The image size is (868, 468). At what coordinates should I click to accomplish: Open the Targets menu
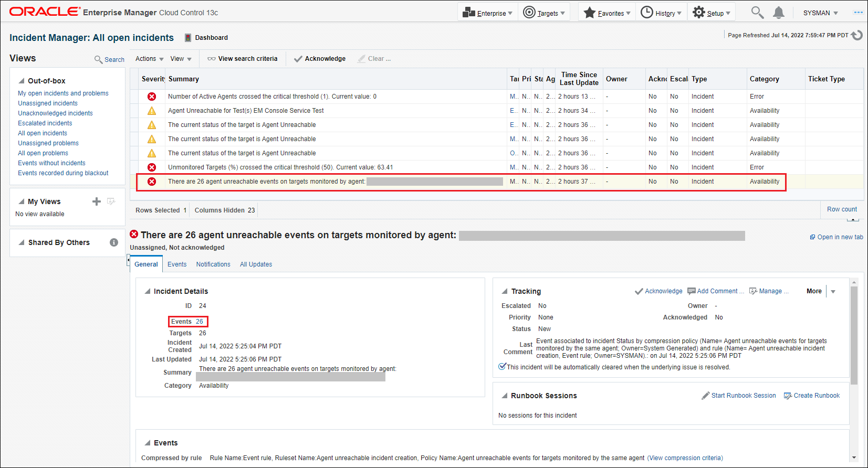[544, 13]
